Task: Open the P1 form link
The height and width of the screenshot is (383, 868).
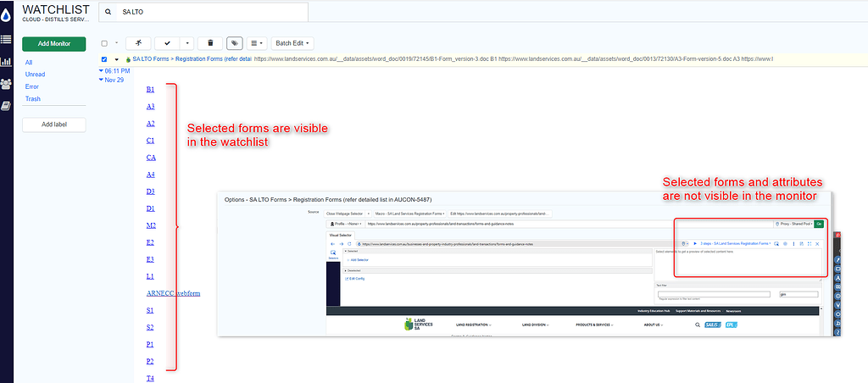Action: click(x=150, y=344)
